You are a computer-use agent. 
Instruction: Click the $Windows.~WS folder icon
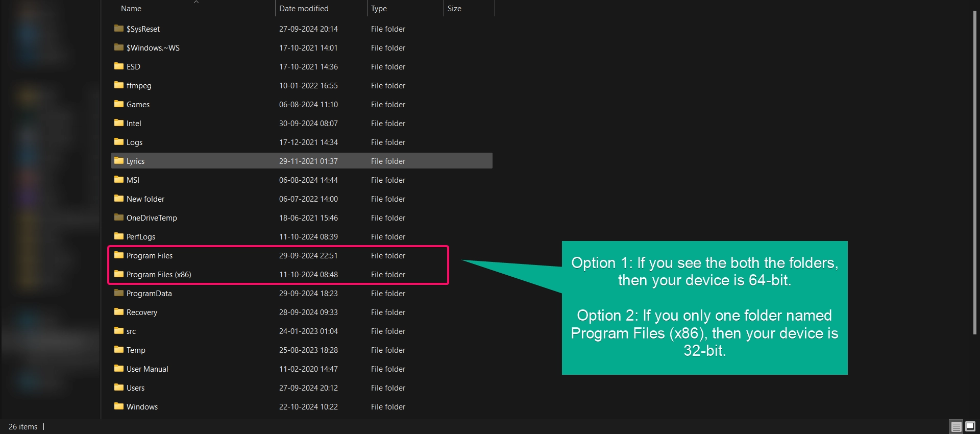(119, 47)
